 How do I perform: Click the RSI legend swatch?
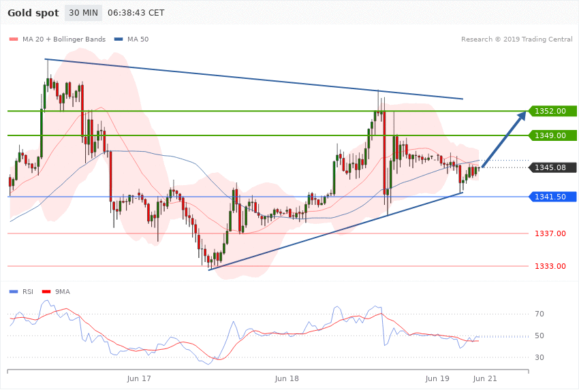[x=14, y=292]
